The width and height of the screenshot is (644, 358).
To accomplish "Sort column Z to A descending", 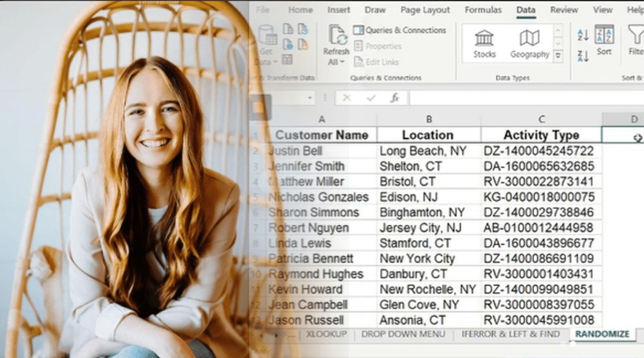I will tap(583, 56).
